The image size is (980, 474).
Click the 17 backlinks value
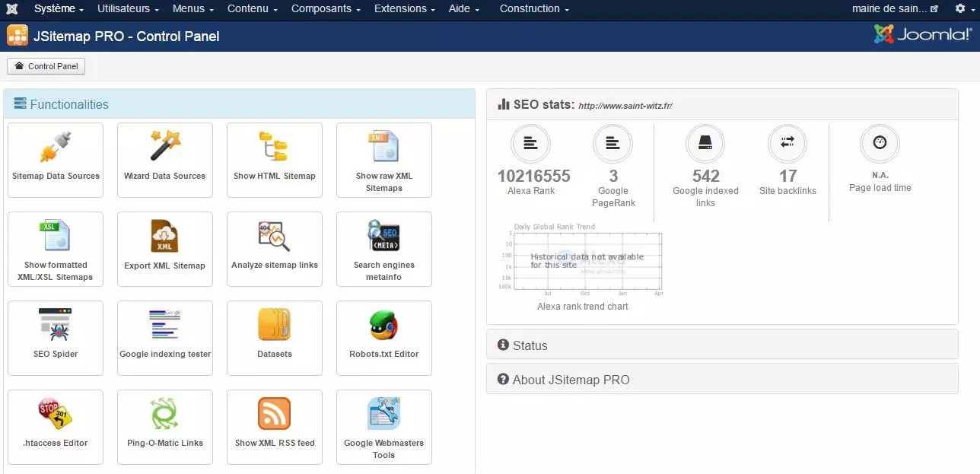point(787,176)
